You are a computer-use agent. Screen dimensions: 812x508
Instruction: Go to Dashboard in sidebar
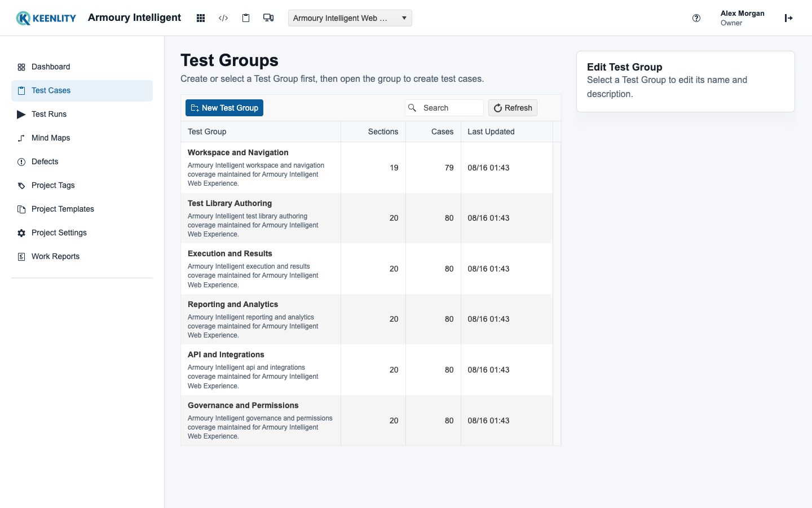(x=82, y=67)
